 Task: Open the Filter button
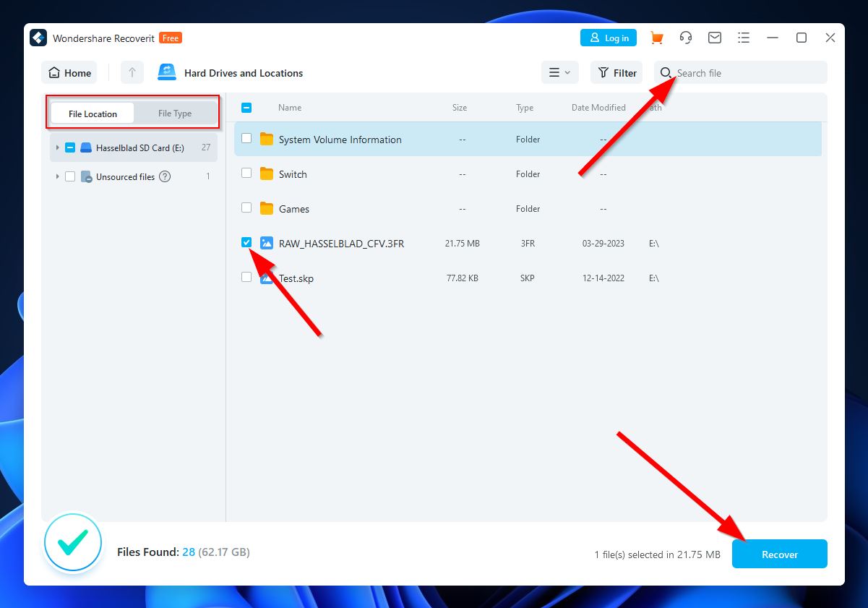coord(616,72)
